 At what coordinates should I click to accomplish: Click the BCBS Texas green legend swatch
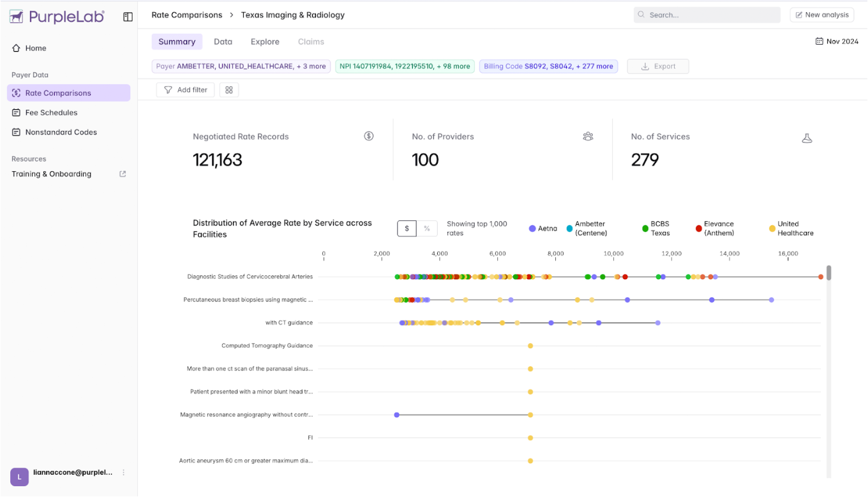645,229
